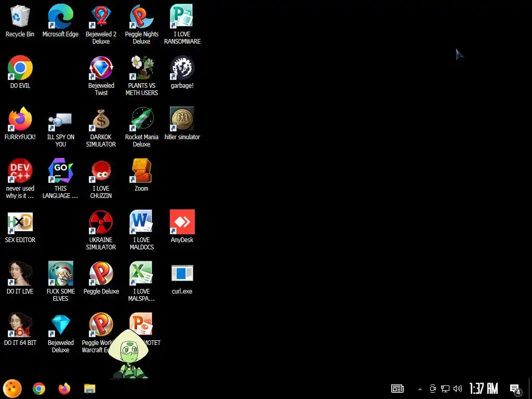Launch Firefox from the taskbar

64,389
